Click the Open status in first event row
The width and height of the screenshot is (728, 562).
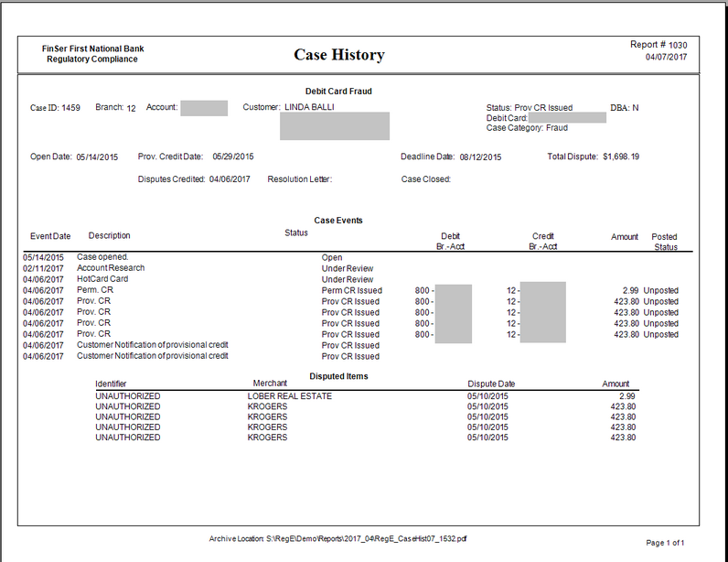332,257
